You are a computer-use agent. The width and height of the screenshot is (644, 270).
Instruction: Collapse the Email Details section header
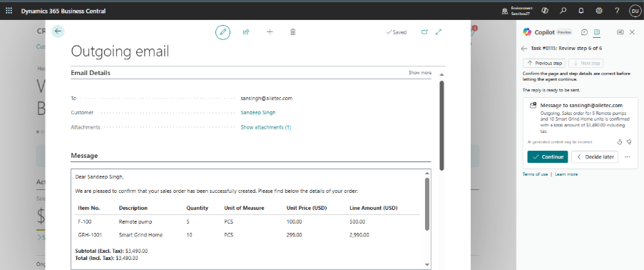coord(91,73)
